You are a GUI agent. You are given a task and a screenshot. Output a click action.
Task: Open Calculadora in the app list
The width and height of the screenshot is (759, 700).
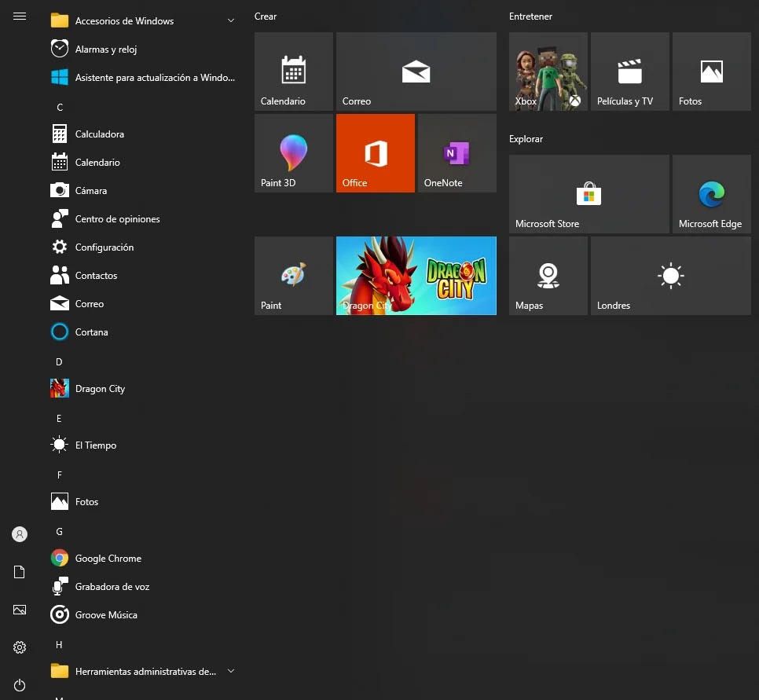pos(143,134)
